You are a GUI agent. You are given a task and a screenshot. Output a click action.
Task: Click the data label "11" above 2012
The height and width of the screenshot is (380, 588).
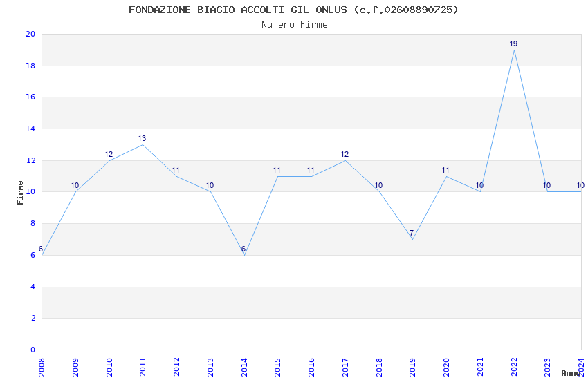[176, 171]
